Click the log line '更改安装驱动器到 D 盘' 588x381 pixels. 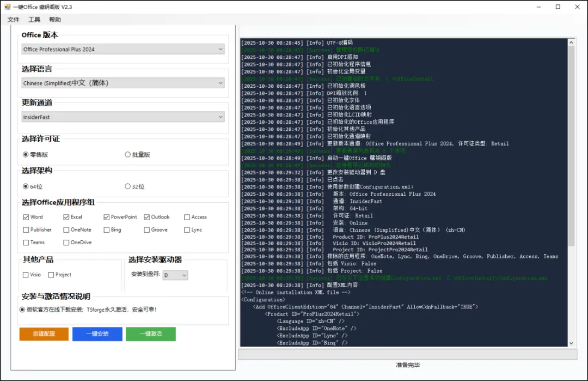313,173
